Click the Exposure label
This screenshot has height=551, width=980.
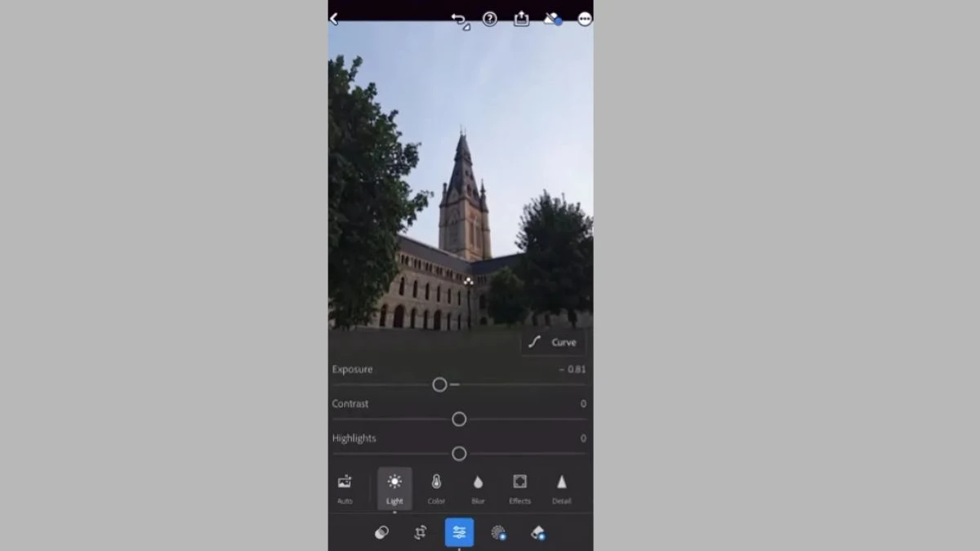(352, 369)
